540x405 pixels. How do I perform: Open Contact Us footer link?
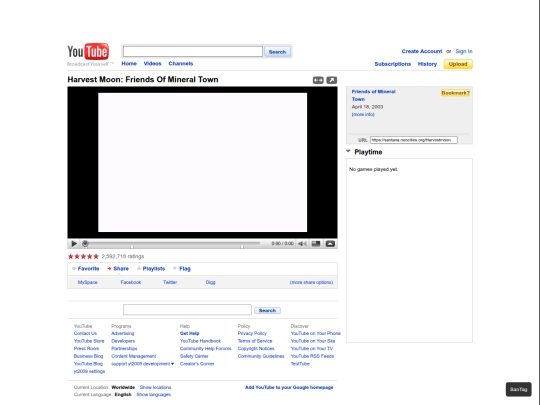(85, 333)
